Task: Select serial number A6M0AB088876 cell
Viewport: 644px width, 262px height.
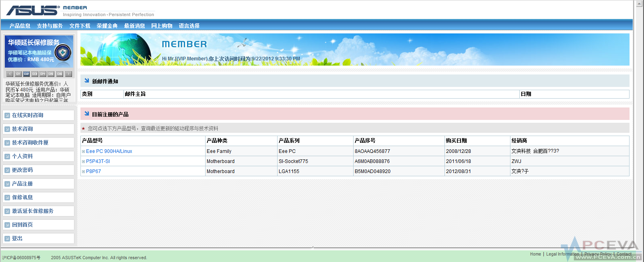Action: 399,161
